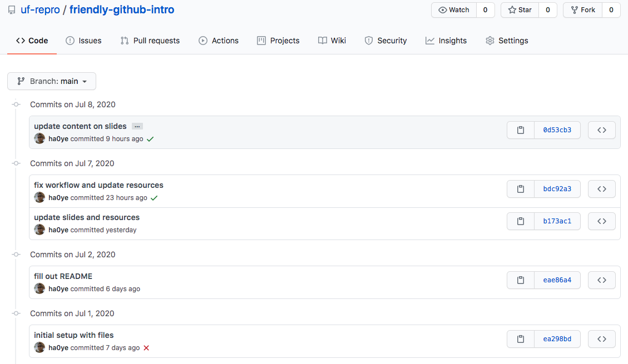
Task: View forks count next to Fork
Action: point(611,10)
